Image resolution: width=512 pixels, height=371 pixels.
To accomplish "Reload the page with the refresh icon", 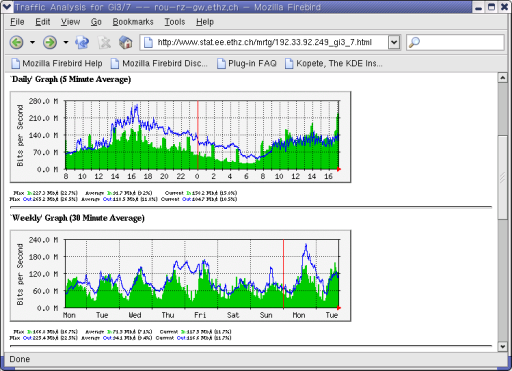I will pos(82,42).
